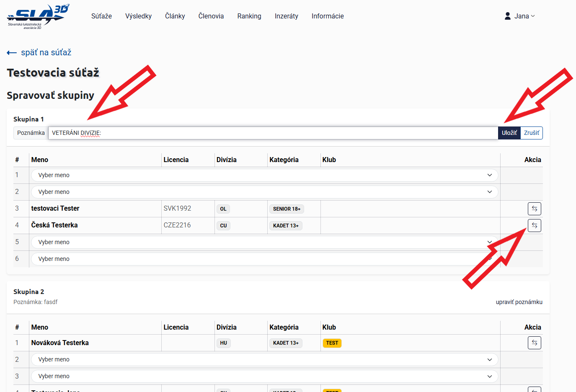Click the Poznámka text input field
Screen dimensions: 576x392
click(272, 133)
